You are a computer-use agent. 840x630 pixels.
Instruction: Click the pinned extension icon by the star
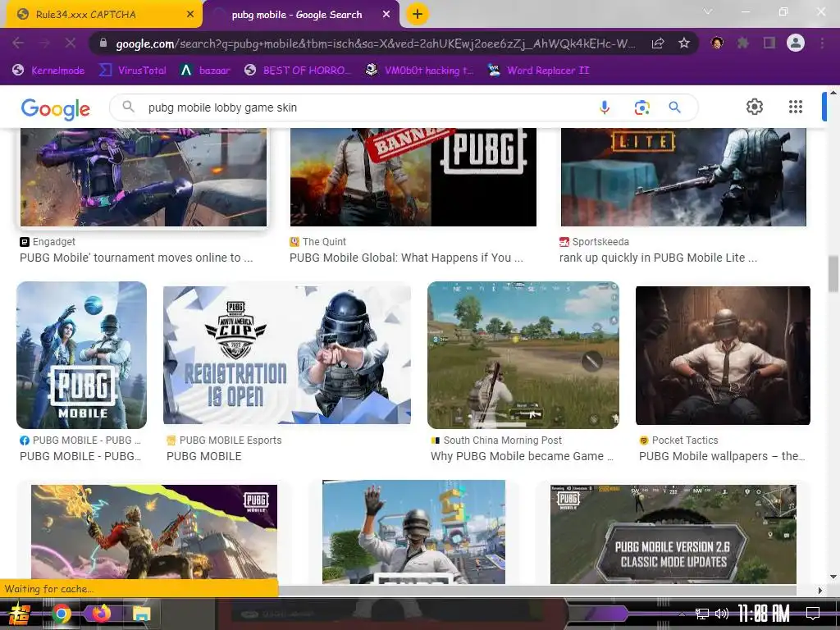coord(717,43)
